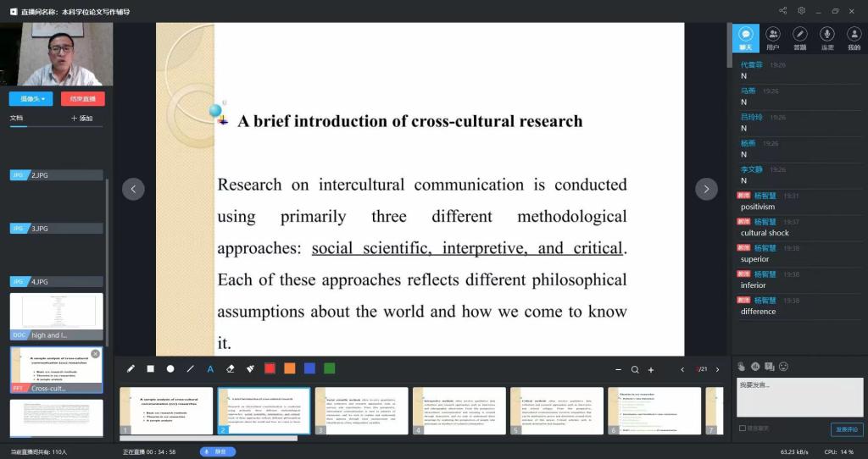Screen dimensions: 868x459
Task: Zoom in on the slide
Action: click(651, 369)
